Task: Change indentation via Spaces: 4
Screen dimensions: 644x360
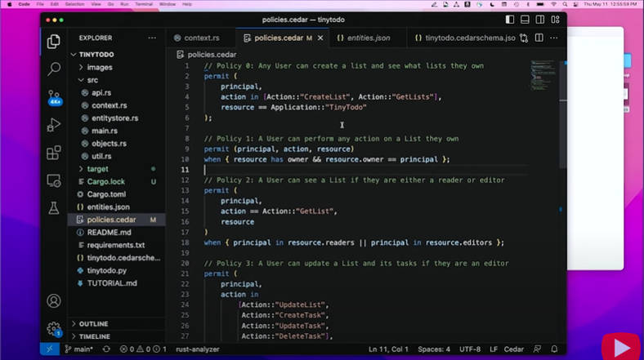Action: (434, 349)
